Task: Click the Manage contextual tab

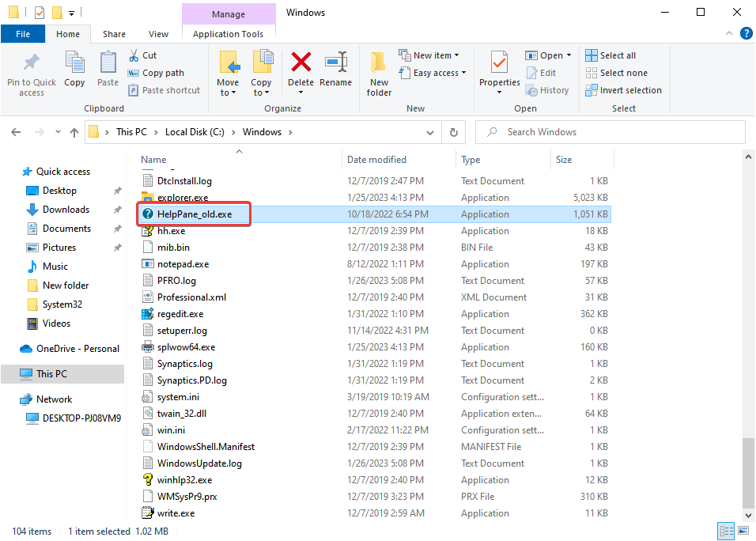Action: tap(229, 14)
